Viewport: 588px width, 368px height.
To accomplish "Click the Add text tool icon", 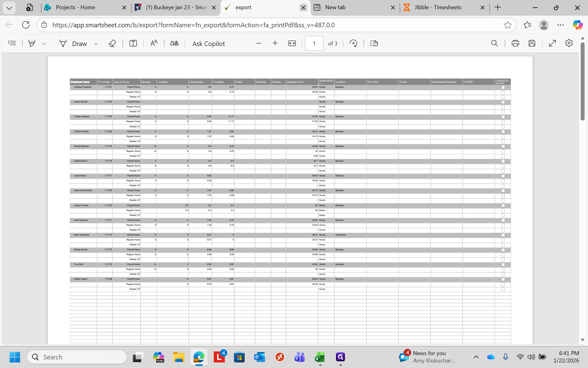I will [133, 43].
